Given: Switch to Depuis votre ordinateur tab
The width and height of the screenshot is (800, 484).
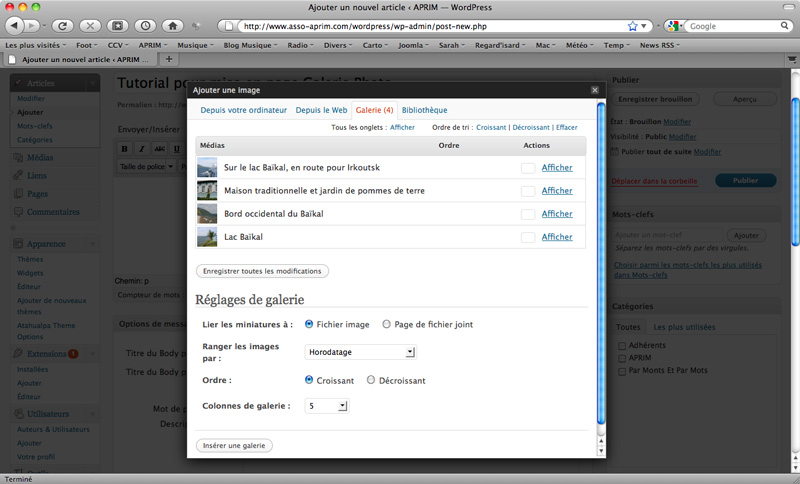Looking at the screenshot, I should point(243,110).
